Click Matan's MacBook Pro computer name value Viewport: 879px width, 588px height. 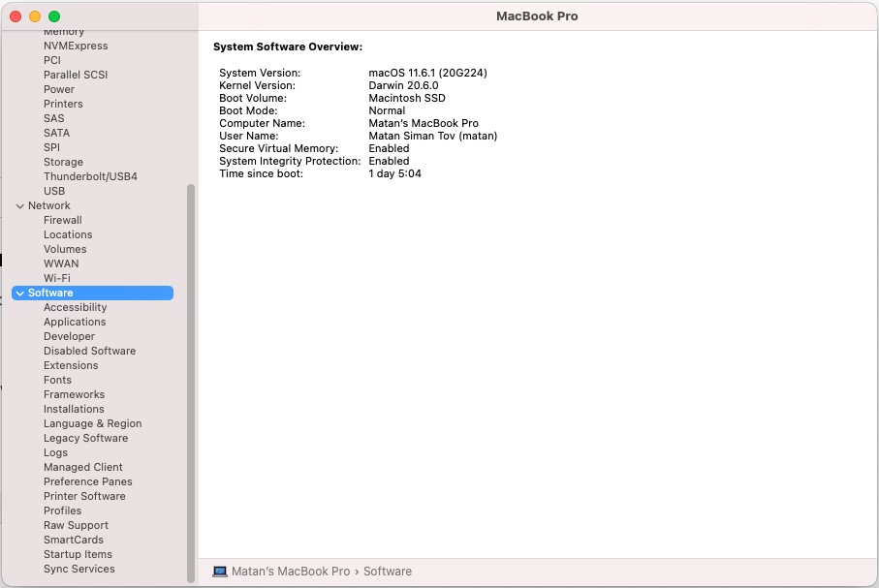[424, 124]
